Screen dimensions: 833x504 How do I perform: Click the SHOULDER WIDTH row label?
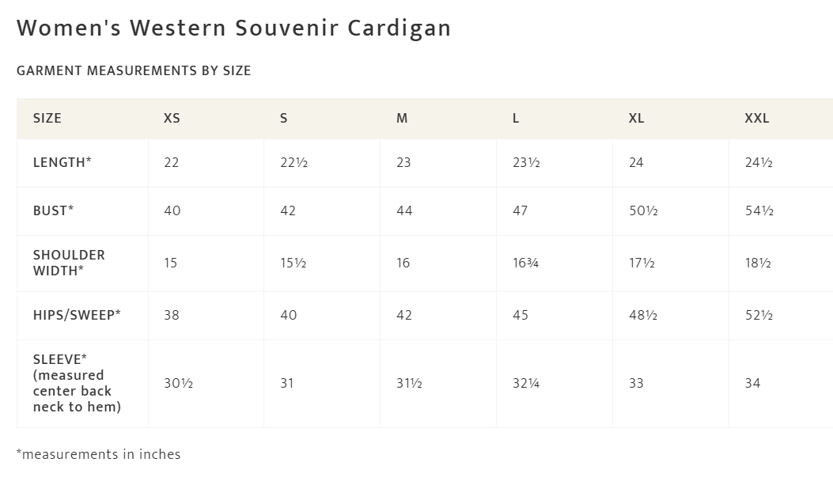coord(69,263)
